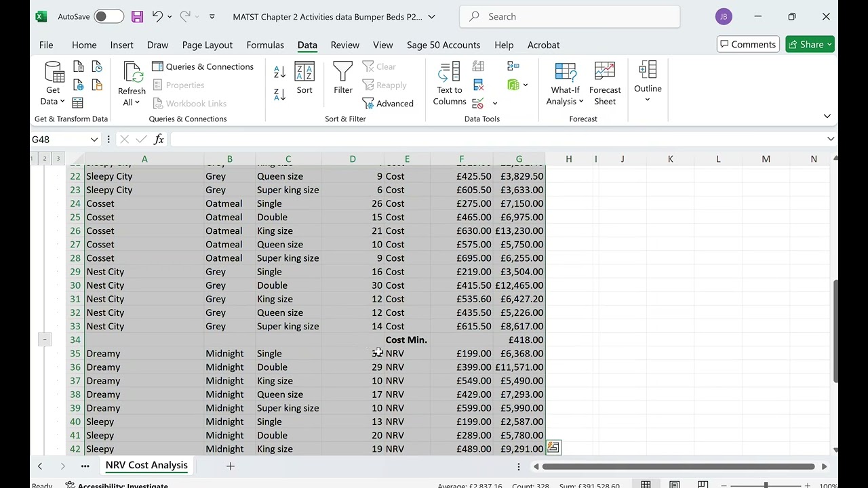The height and width of the screenshot is (488, 868).
Task: Open the Name Box dropdown
Action: [94, 139]
